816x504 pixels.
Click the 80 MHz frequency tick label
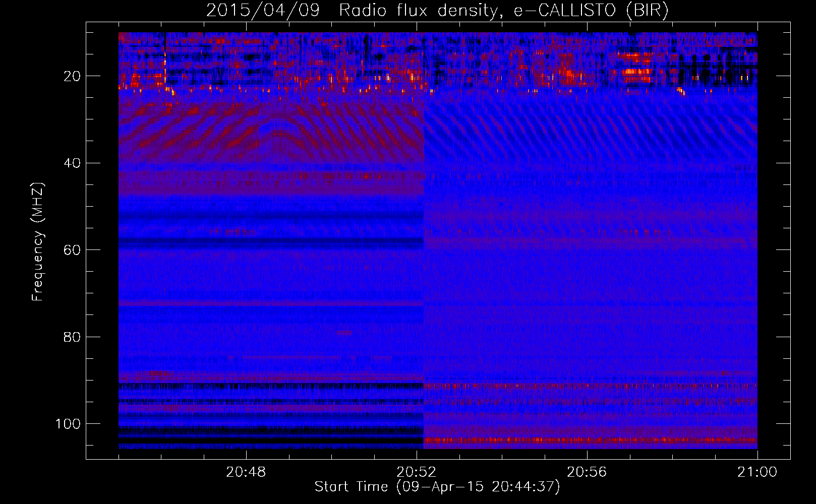(72, 337)
